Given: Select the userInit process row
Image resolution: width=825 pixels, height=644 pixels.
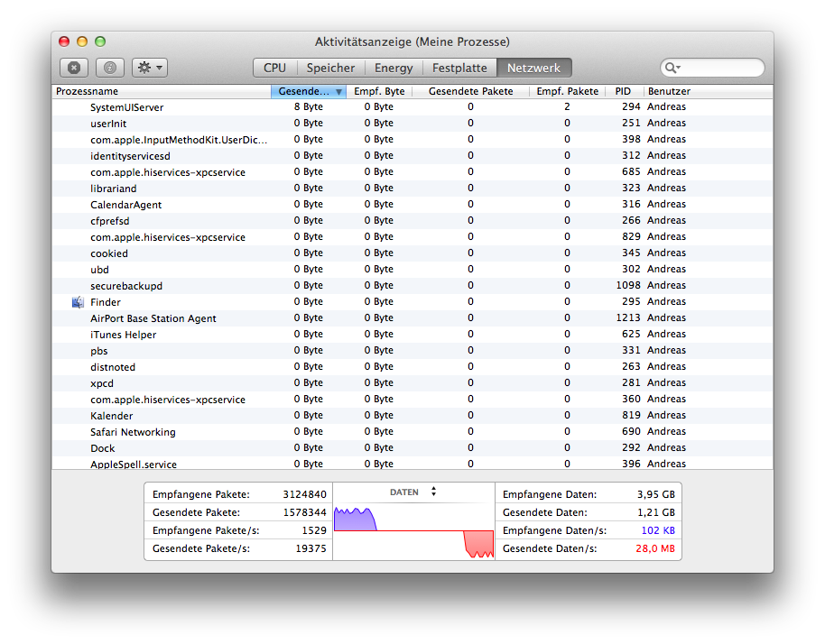Looking at the screenshot, I should tap(412, 123).
